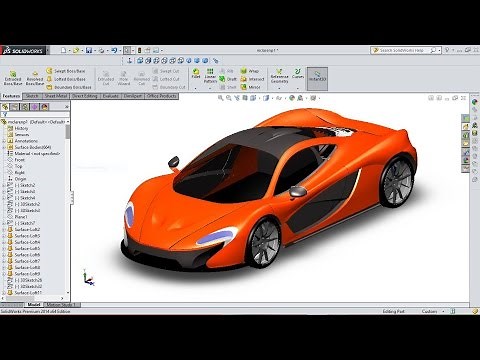Expand the Fillet dropdown arrow
The width and height of the screenshot is (480, 360).
click(196, 88)
